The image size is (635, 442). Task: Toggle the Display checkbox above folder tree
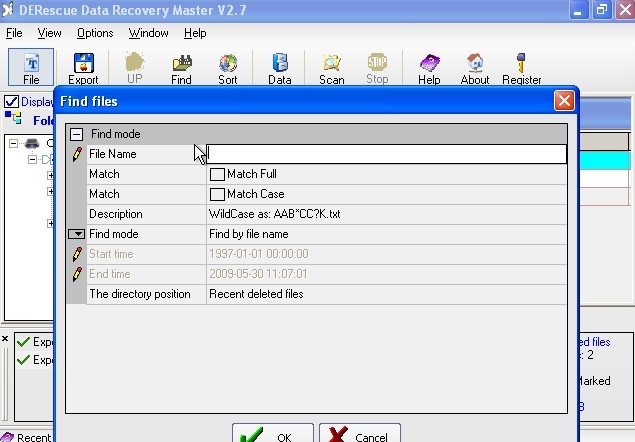(x=12, y=101)
